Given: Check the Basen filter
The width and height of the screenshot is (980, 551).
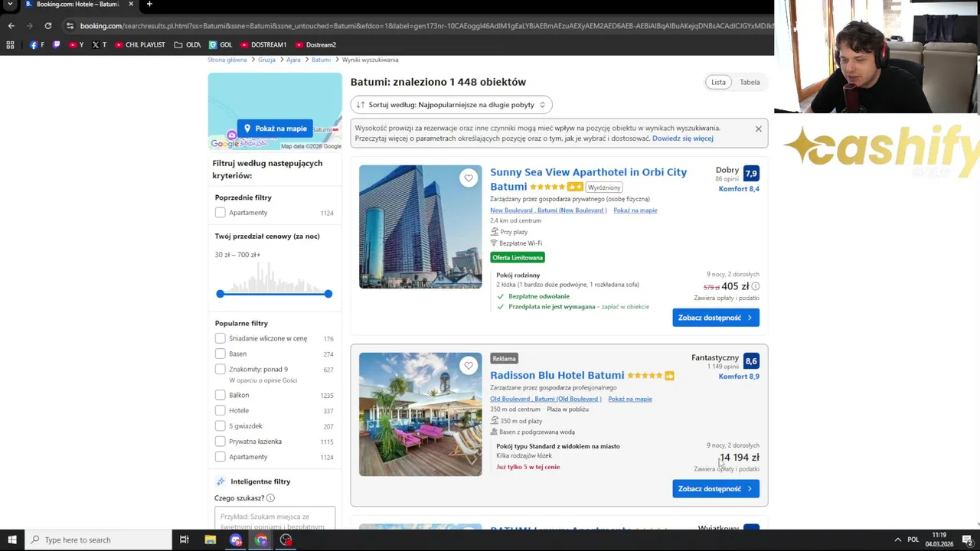Looking at the screenshot, I should point(220,354).
